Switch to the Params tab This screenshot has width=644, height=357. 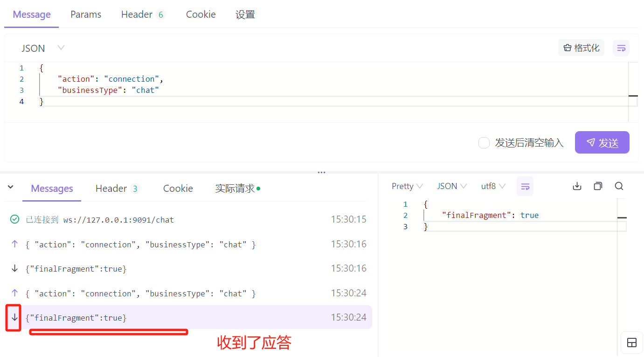[x=86, y=14]
